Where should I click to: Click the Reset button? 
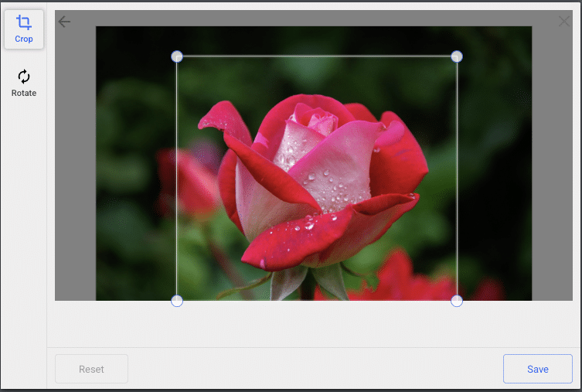tap(92, 369)
